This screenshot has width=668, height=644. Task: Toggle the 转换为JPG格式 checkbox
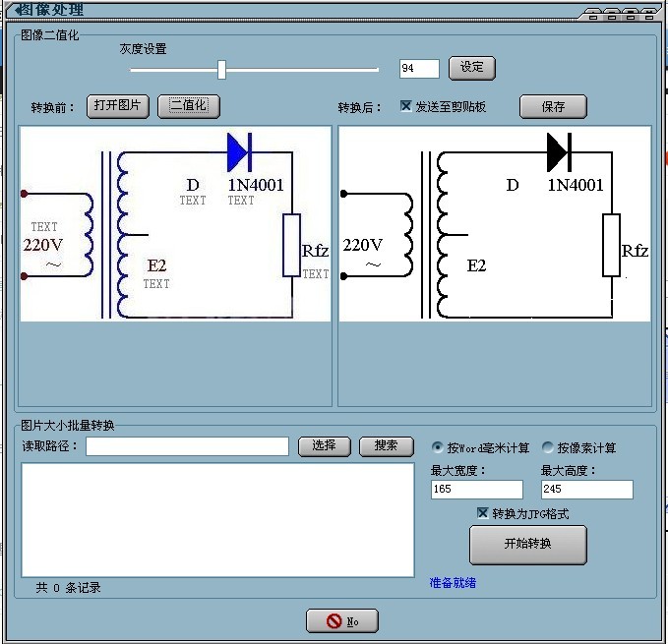coord(482,513)
